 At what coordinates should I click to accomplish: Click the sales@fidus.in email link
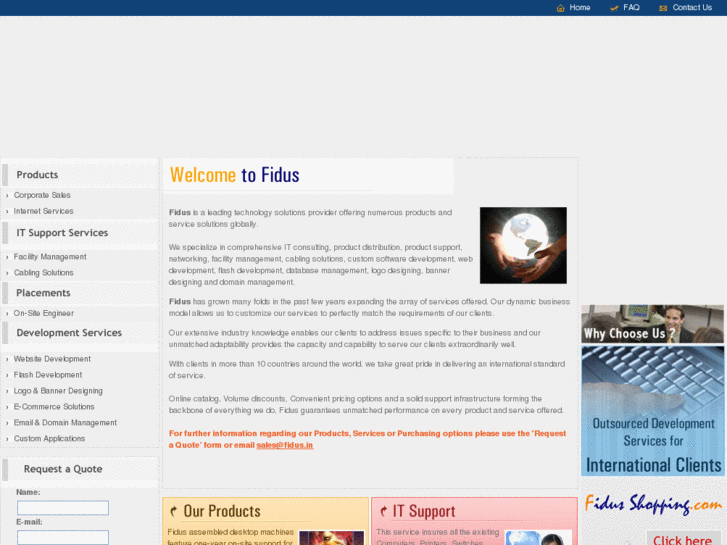[x=285, y=445]
